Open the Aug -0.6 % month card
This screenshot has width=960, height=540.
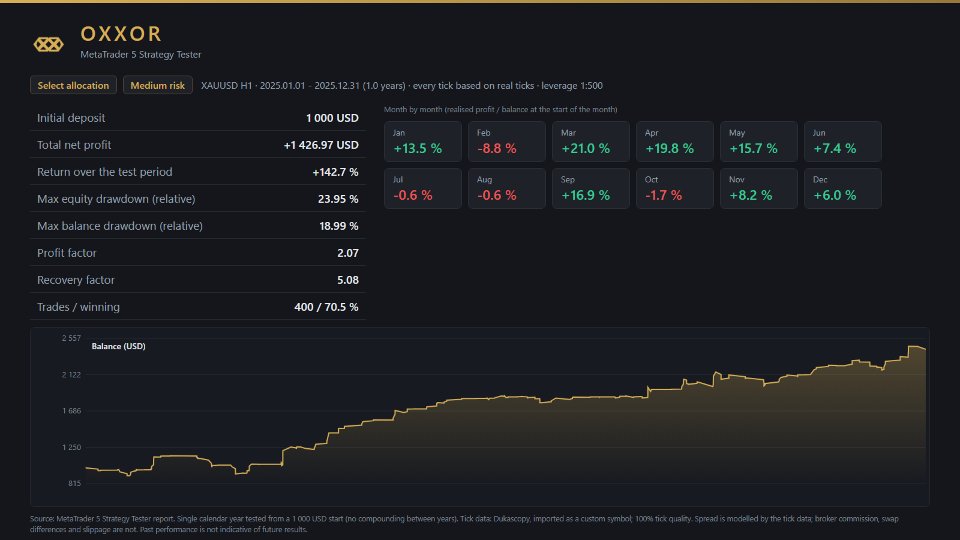(x=506, y=189)
